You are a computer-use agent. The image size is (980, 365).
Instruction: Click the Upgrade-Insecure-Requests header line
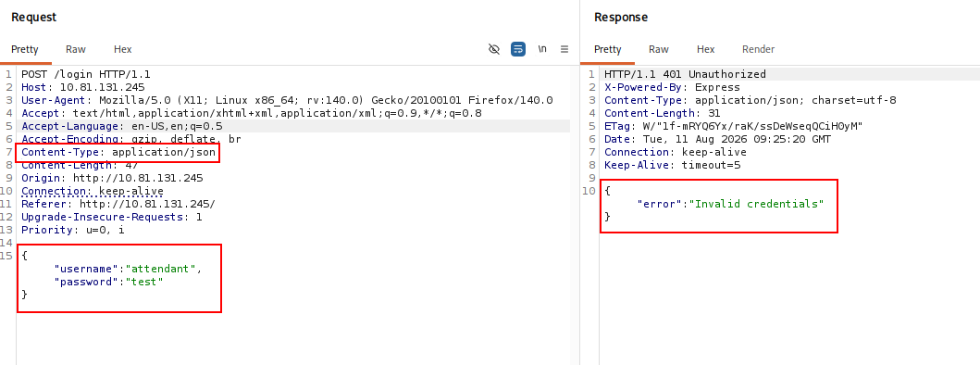pyautogui.click(x=112, y=218)
